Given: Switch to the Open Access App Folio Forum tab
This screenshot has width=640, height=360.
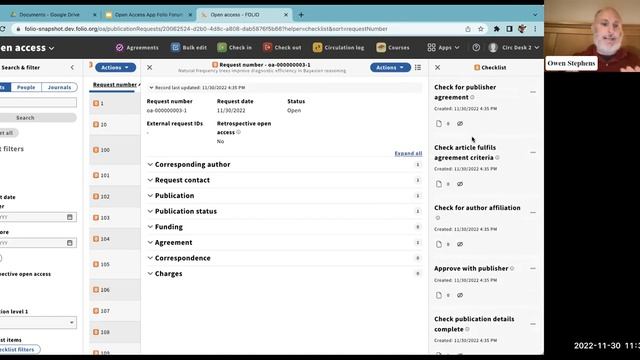Looking at the screenshot, I should pos(148,15).
